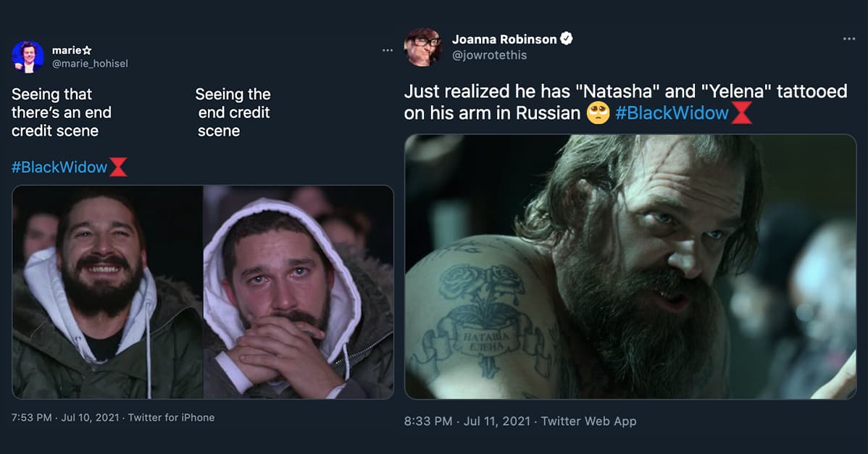868x454 pixels.
Task: Open the more options menu on marie's tweet
Action: [x=388, y=50]
